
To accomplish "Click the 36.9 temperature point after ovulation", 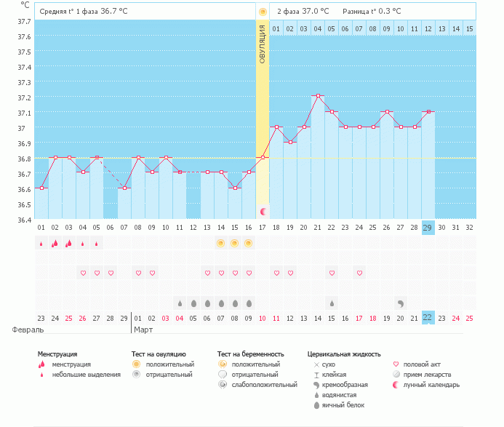I will 290,142.
